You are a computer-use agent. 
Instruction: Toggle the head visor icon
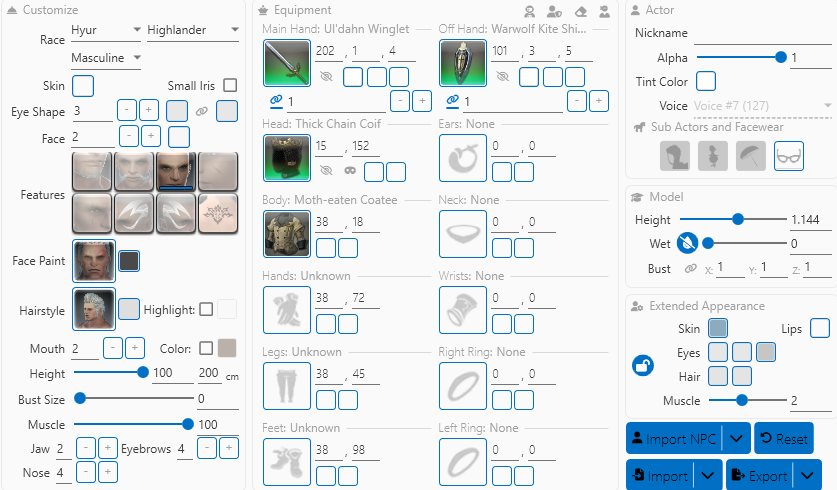(350, 171)
